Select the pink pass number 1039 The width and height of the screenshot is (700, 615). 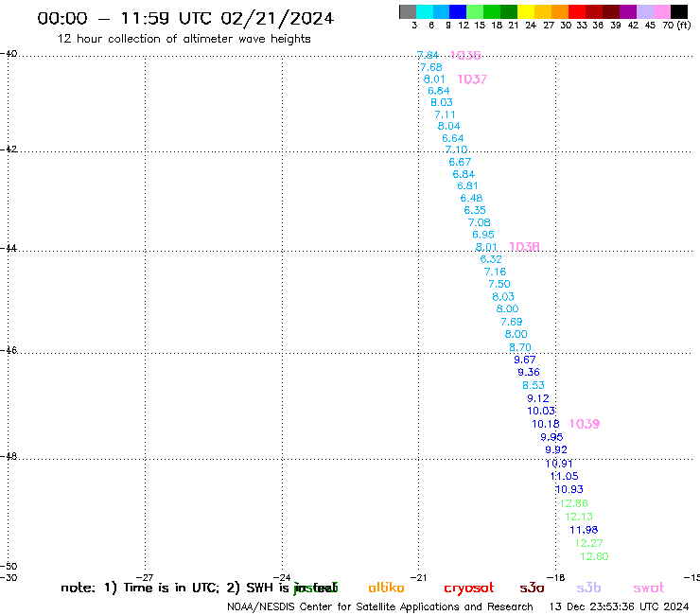[x=585, y=424]
